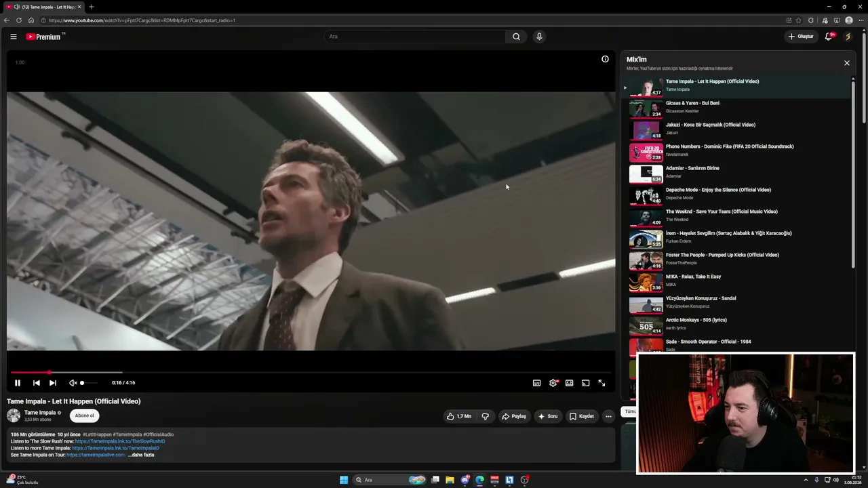Go back in the browser

click(7, 20)
